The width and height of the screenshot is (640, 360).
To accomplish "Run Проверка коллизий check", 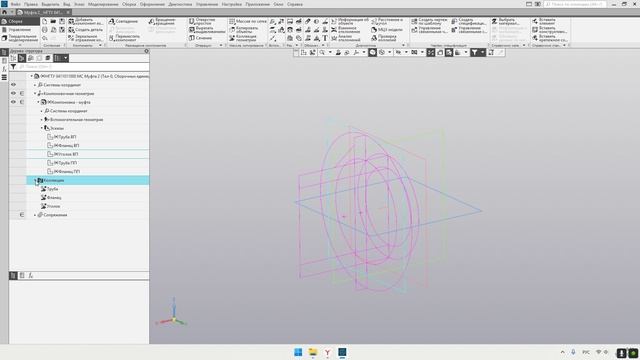I will coord(384,38).
